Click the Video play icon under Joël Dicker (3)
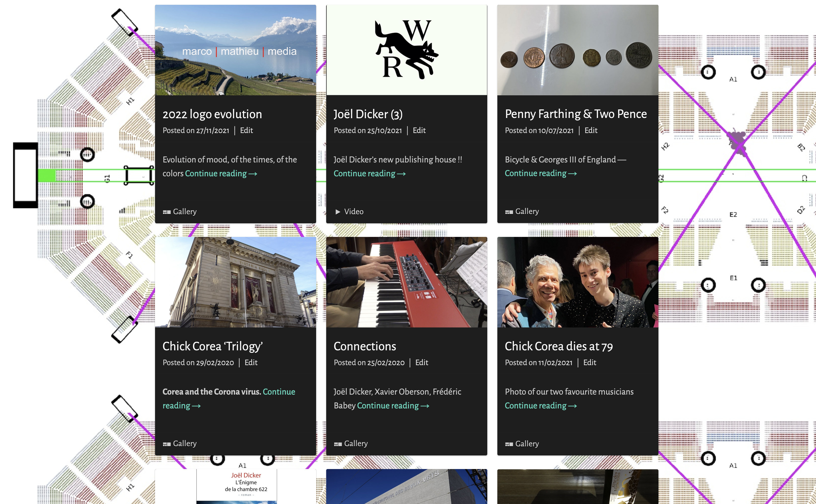Image resolution: width=816 pixels, height=504 pixels. tap(338, 212)
